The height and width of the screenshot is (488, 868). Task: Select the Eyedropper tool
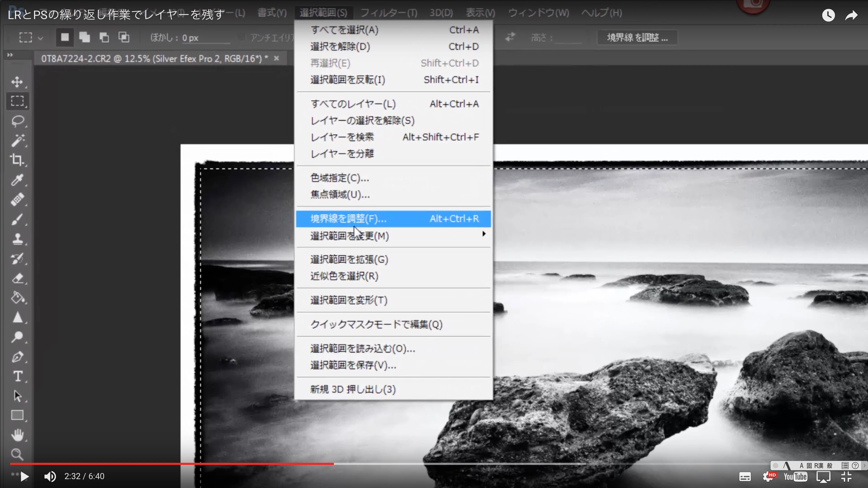click(x=17, y=180)
